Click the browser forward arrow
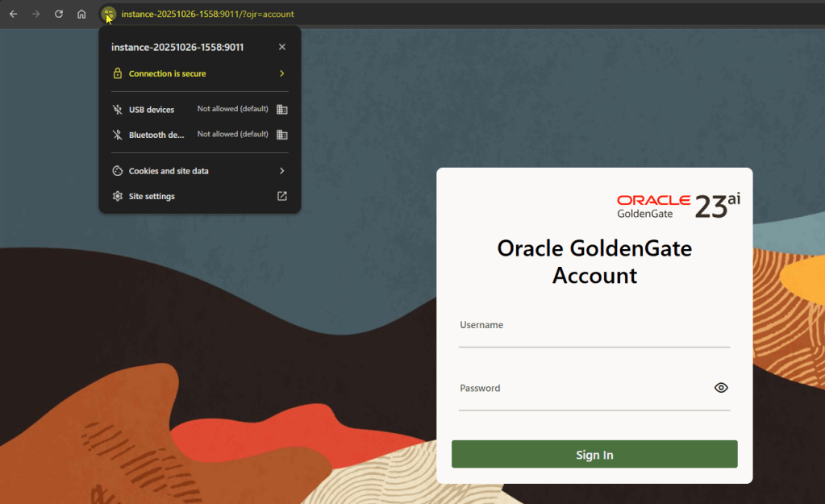The image size is (825, 504). pyautogui.click(x=35, y=14)
